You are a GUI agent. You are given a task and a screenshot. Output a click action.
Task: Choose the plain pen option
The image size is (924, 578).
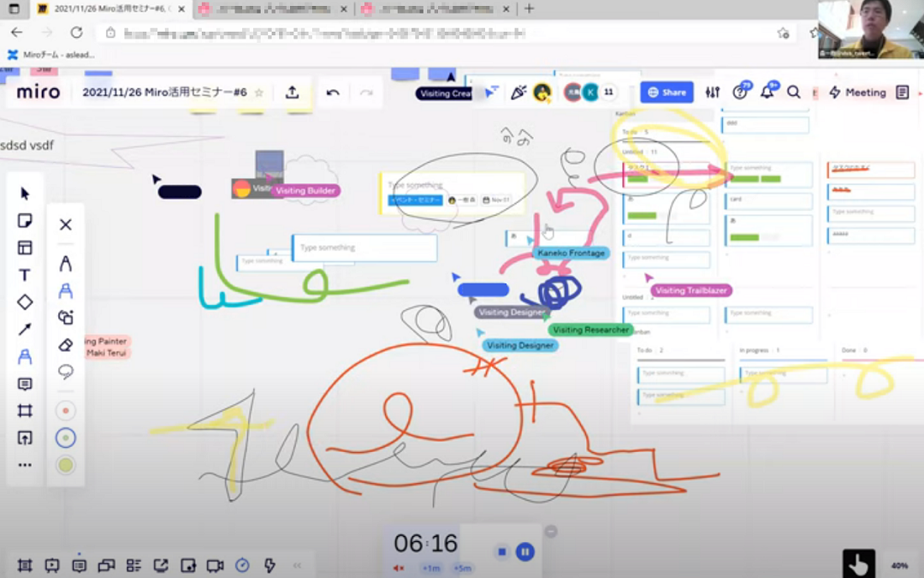click(x=65, y=263)
